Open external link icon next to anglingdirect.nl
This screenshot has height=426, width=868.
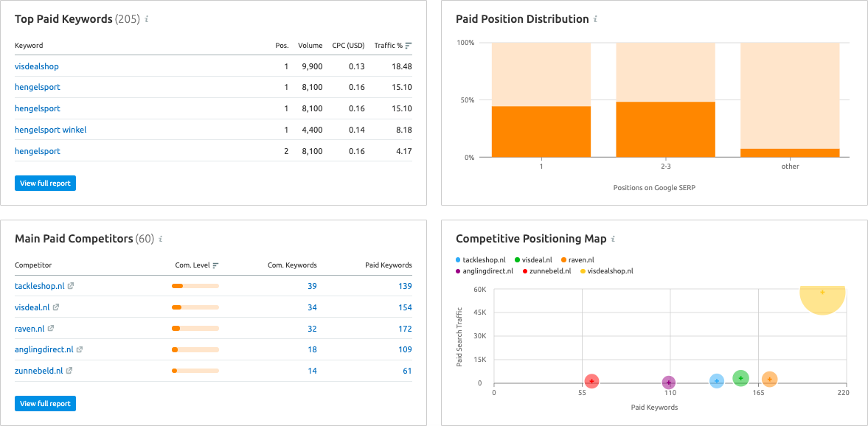80,350
